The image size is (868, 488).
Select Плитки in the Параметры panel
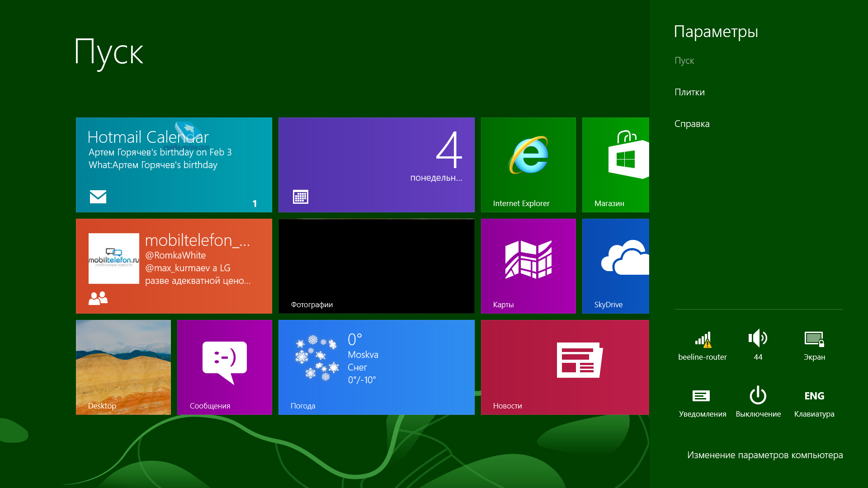coord(689,92)
